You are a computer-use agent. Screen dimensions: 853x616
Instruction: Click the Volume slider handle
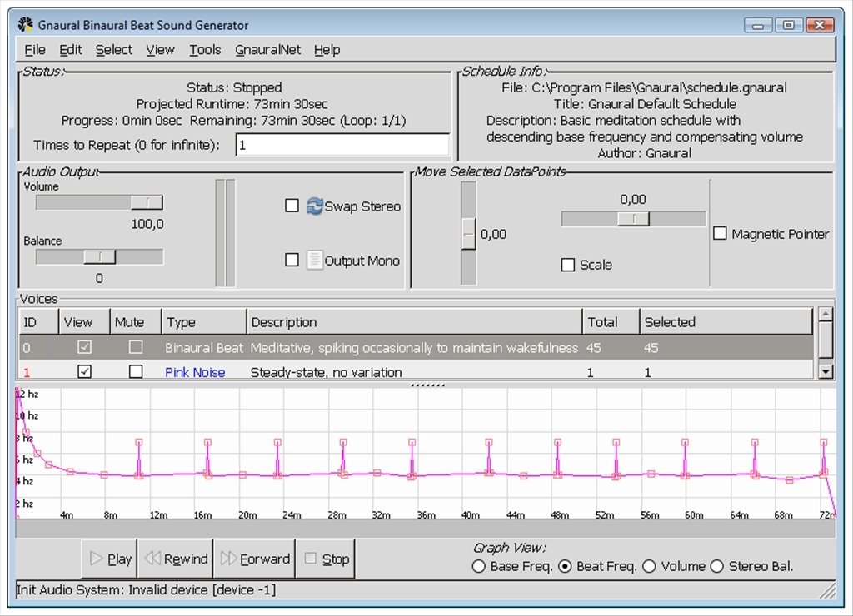click(147, 202)
